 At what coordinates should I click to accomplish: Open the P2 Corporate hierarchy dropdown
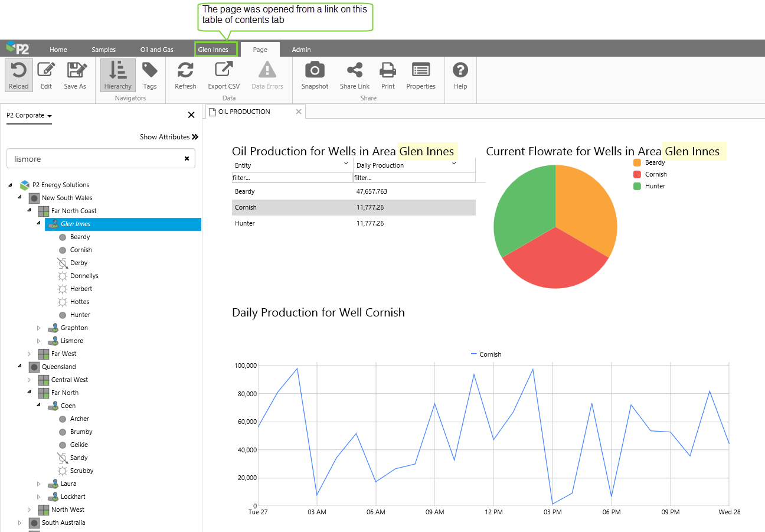(29, 116)
